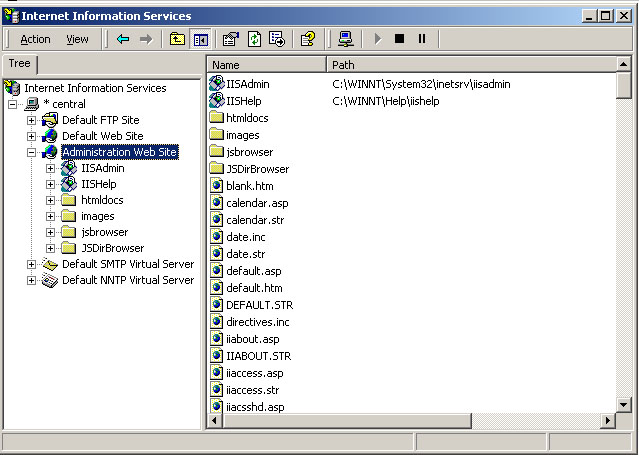Click images folder icon in list
Viewport: 639px width, 455px height.
[217, 135]
